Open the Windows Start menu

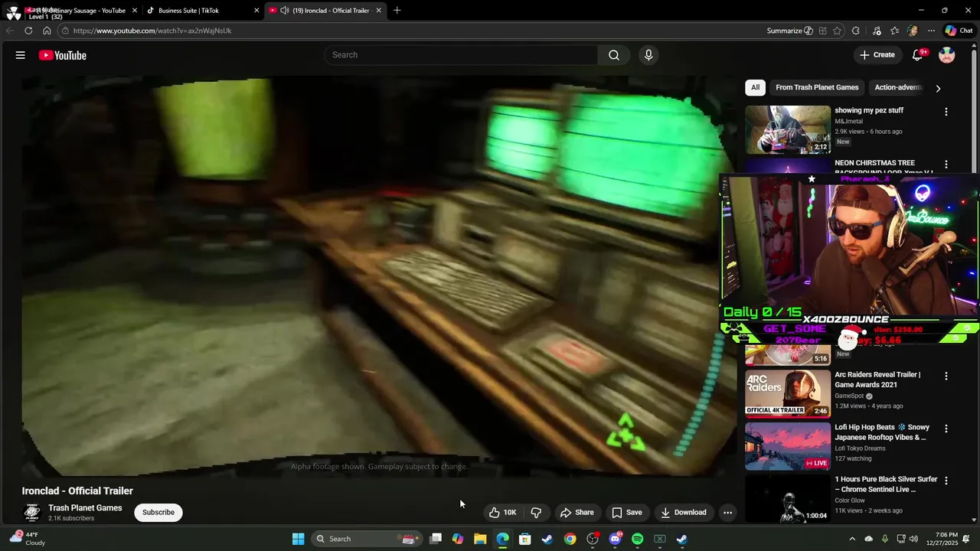point(298,539)
